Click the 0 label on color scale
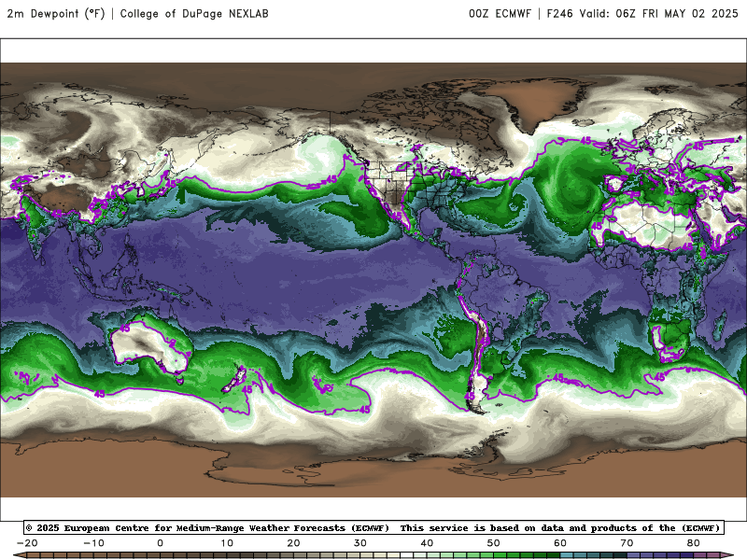This screenshot has height=560, width=747. coord(160,543)
